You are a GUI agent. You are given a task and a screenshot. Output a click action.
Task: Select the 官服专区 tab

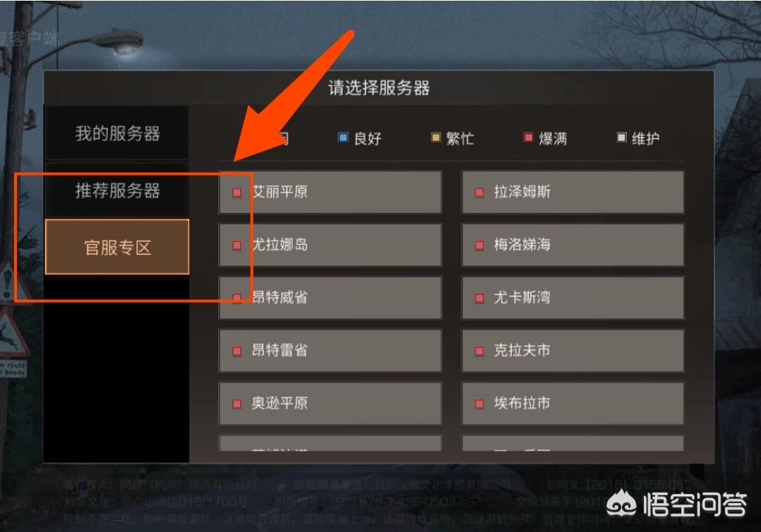(117, 247)
